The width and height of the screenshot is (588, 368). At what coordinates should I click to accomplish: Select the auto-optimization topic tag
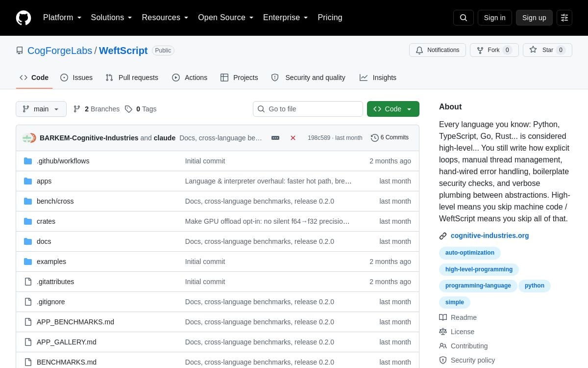coord(470,253)
